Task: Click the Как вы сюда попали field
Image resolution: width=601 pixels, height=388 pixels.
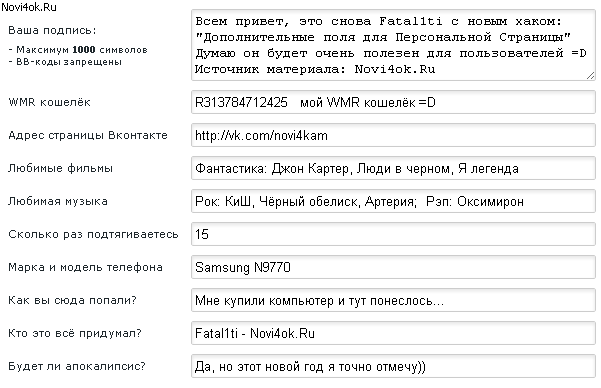Action: 393,300
